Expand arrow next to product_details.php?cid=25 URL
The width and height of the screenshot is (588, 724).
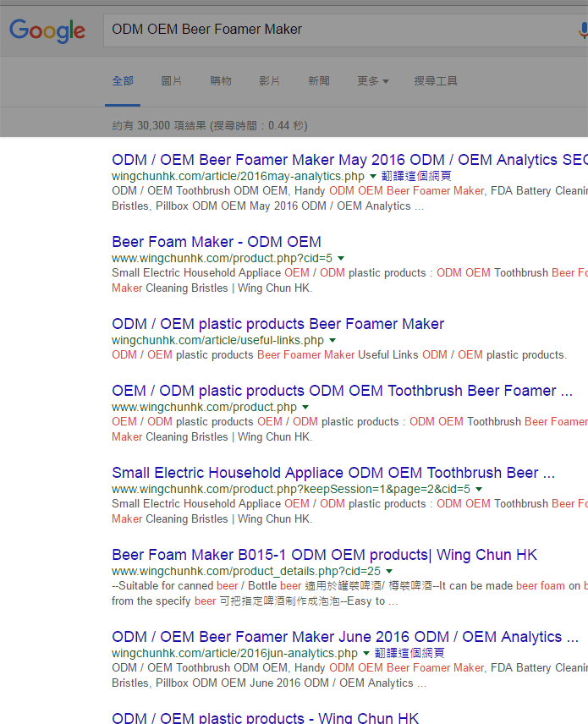click(x=389, y=571)
